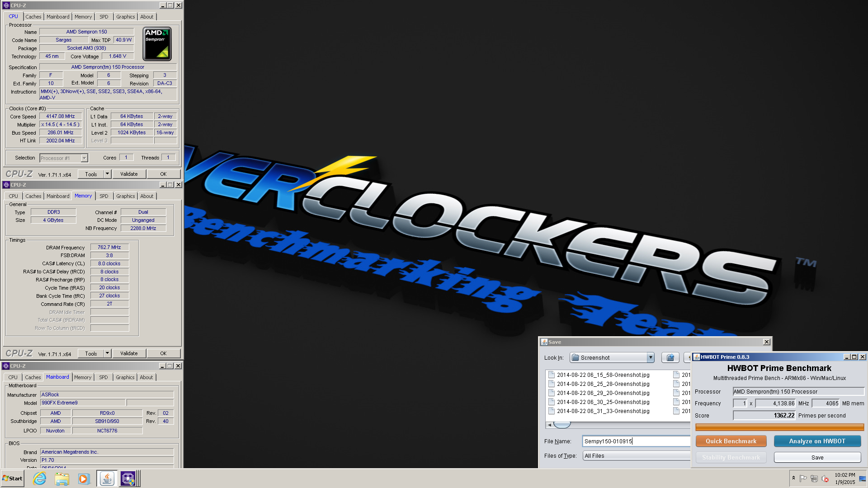Select the Java application taskbar icon

[107, 479]
